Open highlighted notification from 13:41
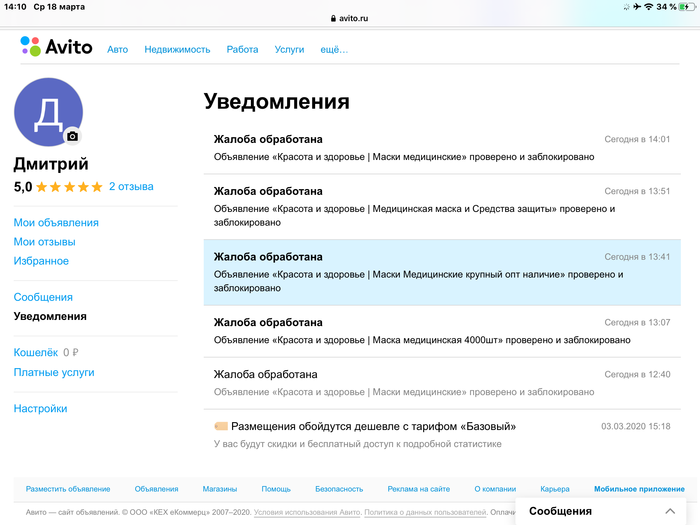Screen dimensions: 700x525 coord(440,272)
